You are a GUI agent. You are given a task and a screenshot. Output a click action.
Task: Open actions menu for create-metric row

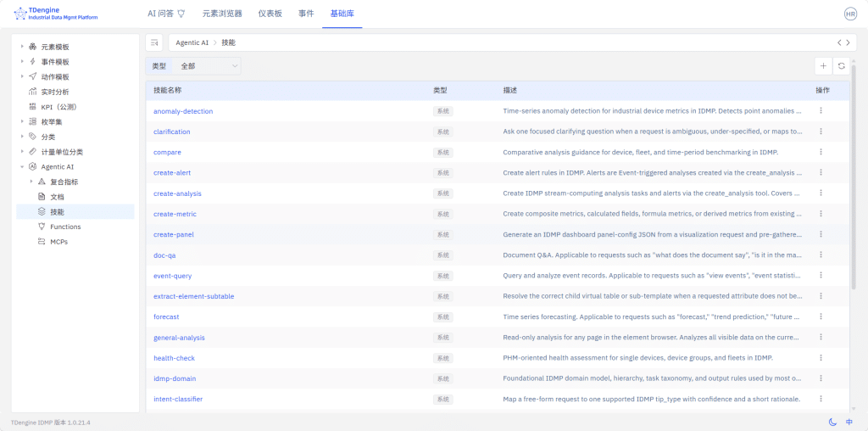[x=821, y=213]
